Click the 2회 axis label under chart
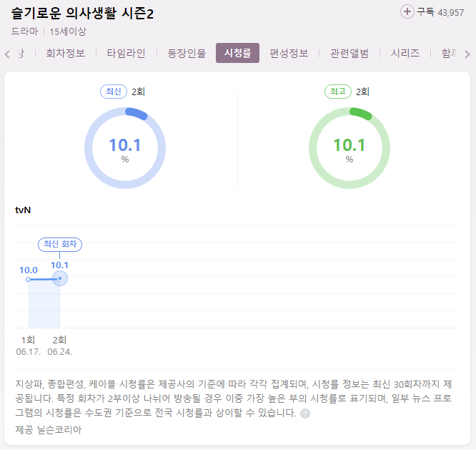The width and height of the screenshot is (476, 450). tap(59, 340)
